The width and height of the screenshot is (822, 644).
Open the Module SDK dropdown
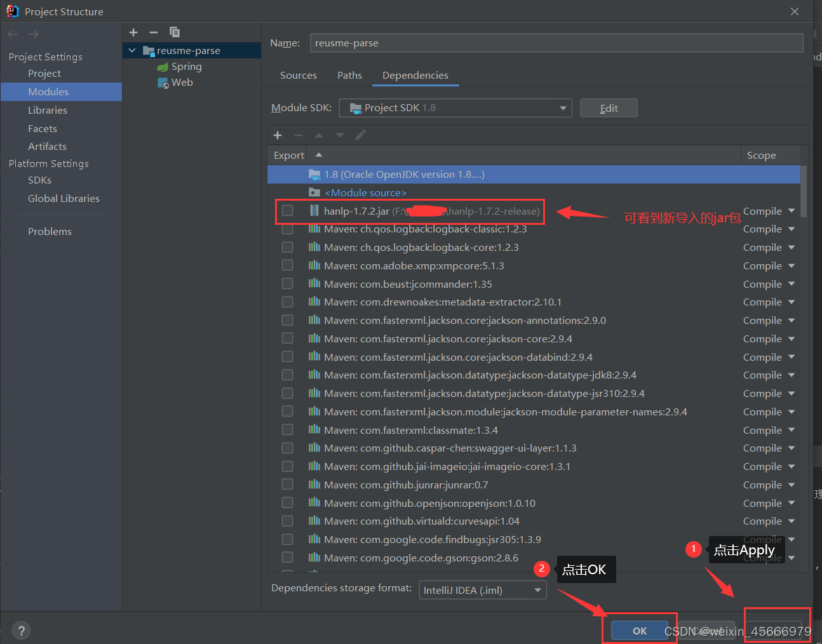[x=562, y=108]
